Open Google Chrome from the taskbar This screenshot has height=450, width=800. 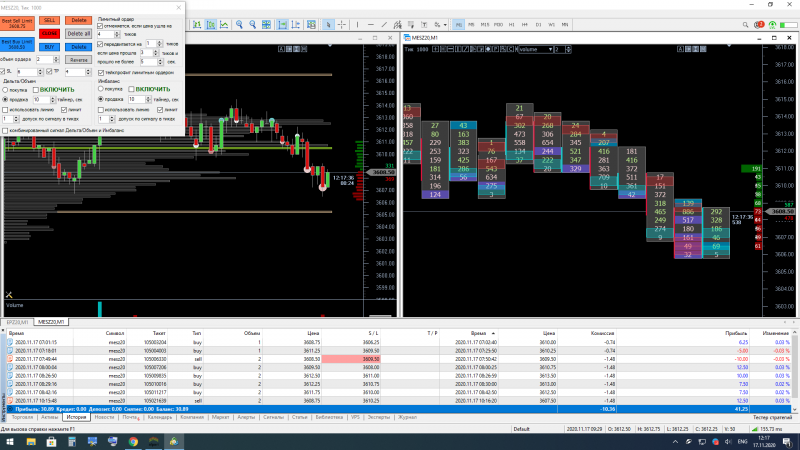tap(133, 442)
